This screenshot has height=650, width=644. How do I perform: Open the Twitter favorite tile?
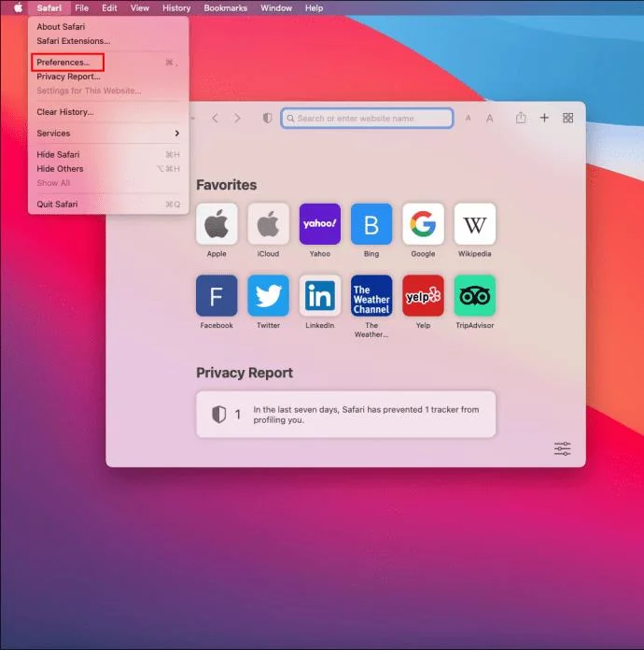point(268,295)
